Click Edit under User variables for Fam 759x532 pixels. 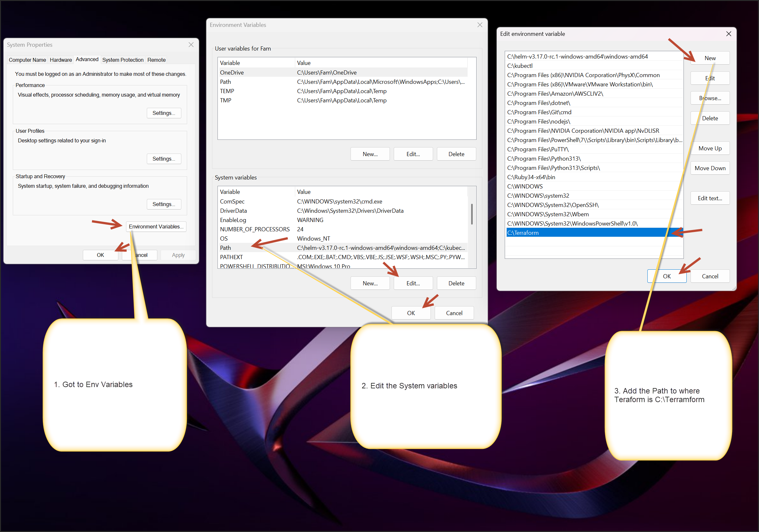coord(413,154)
